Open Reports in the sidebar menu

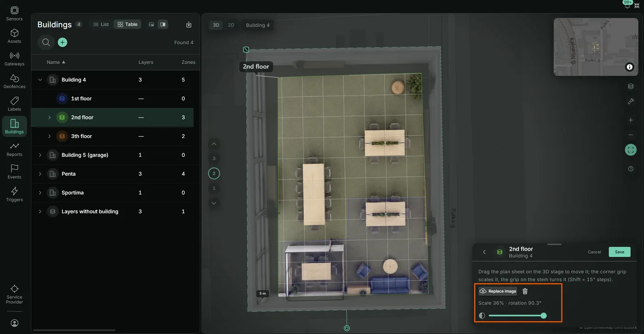point(14,149)
